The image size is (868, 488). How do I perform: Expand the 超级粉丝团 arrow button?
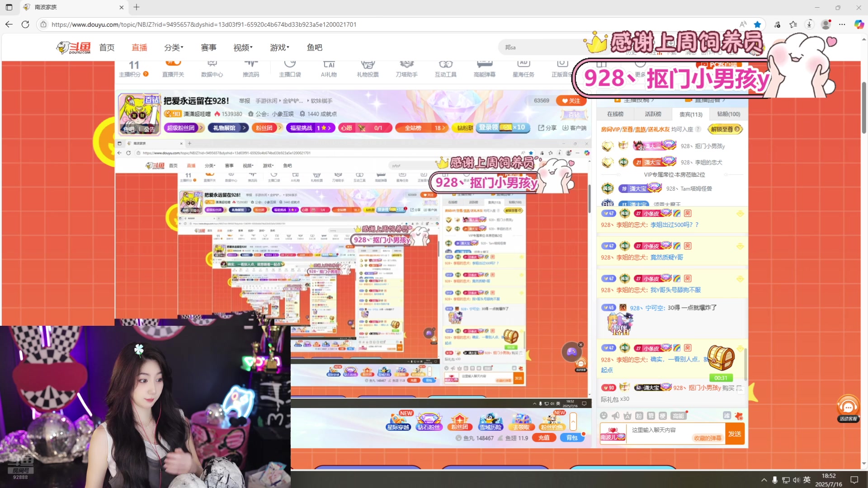[x=201, y=128]
